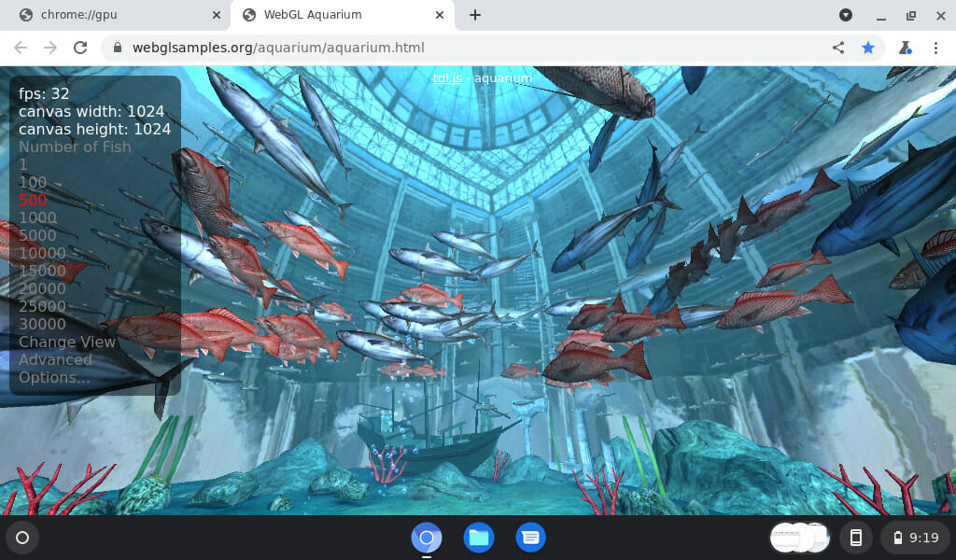This screenshot has width=956, height=560.
Task: Close the WebGL Aquarium tab
Action: click(440, 15)
